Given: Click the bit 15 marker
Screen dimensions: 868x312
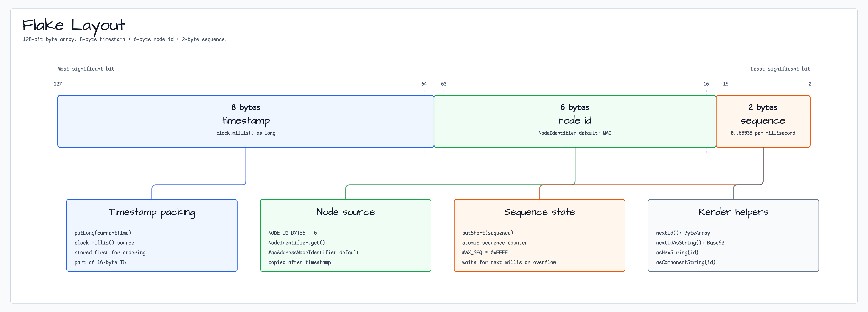Looking at the screenshot, I should [726, 84].
